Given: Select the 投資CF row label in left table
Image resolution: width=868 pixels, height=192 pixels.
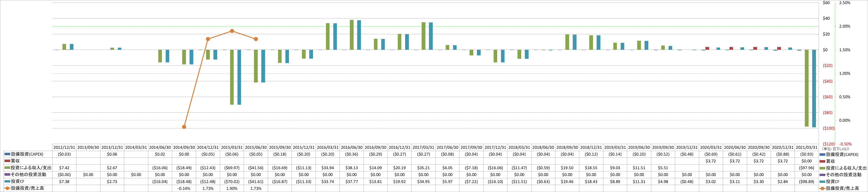Looking at the screenshot, I should [18, 181].
